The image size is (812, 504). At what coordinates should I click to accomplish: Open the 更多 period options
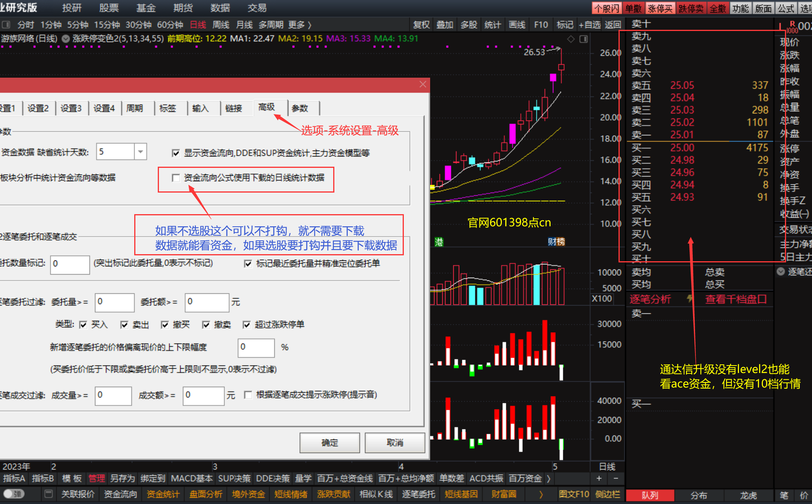300,25
